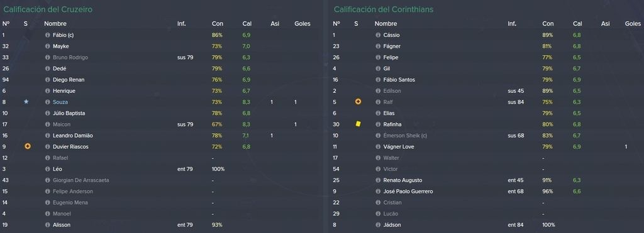Sort Cruzeiro table by Nombre column
Viewport: 644px width, 233px height.
coord(55,24)
